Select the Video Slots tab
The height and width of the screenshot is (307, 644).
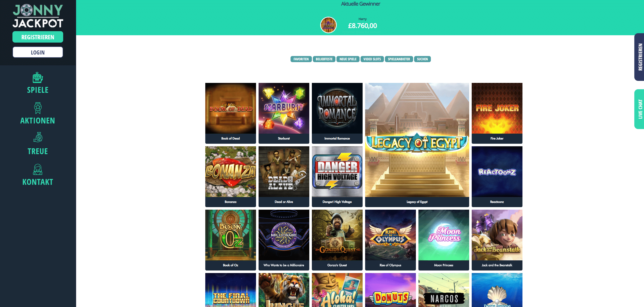point(372,59)
